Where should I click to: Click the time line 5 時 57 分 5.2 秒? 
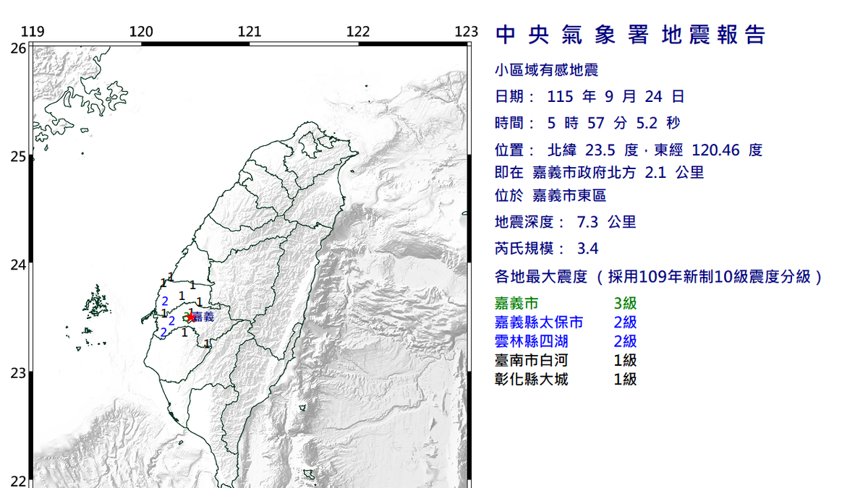click(587, 123)
